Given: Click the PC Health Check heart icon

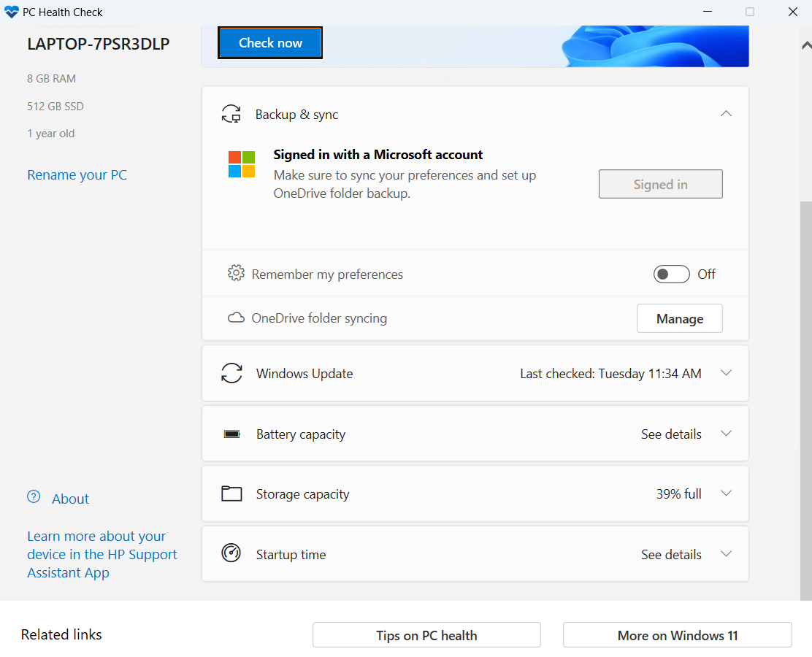Looking at the screenshot, I should tap(11, 12).
